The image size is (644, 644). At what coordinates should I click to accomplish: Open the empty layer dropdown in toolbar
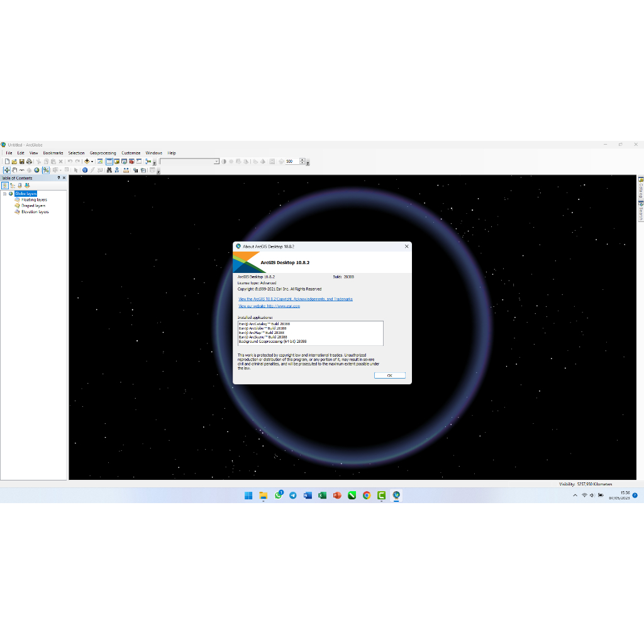[216, 162]
